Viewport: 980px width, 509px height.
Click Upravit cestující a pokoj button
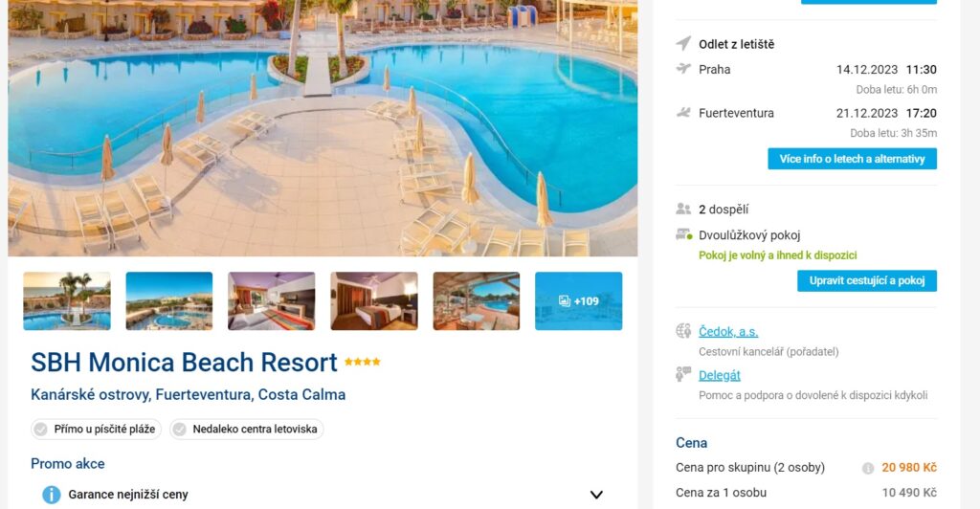click(x=867, y=280)
